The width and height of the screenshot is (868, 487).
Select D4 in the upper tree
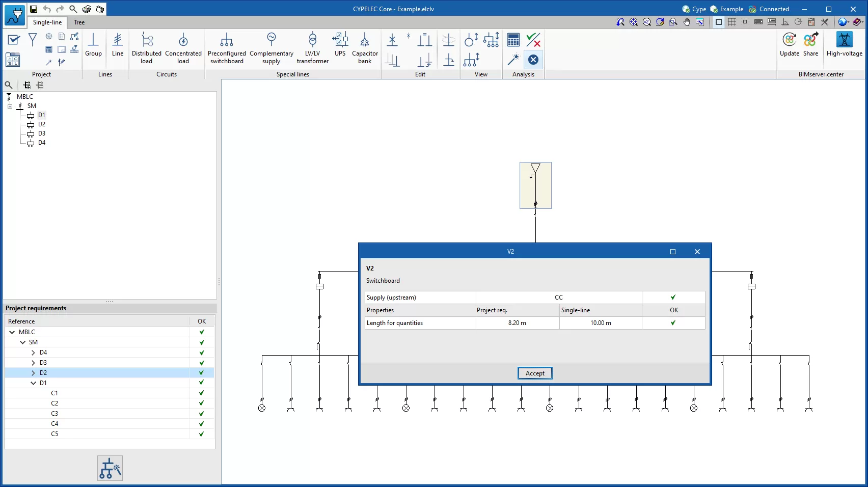42,143
